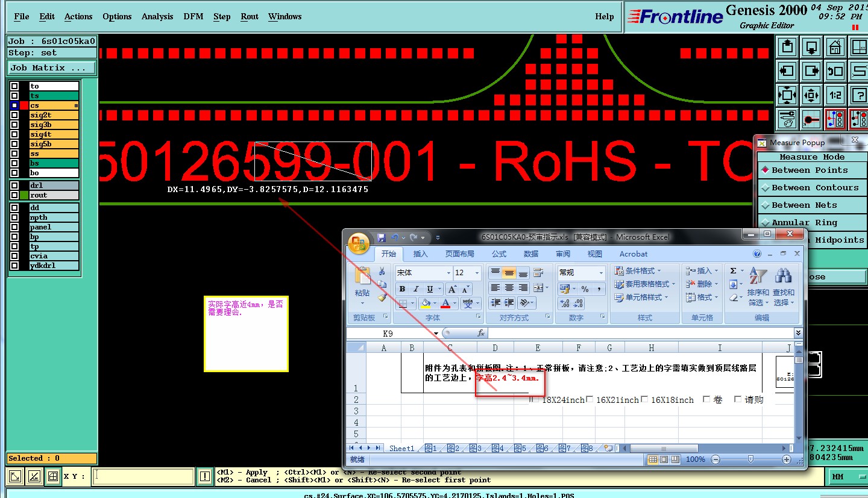
Task: Open the Name Box dropdown arrow
Action: 436,333
